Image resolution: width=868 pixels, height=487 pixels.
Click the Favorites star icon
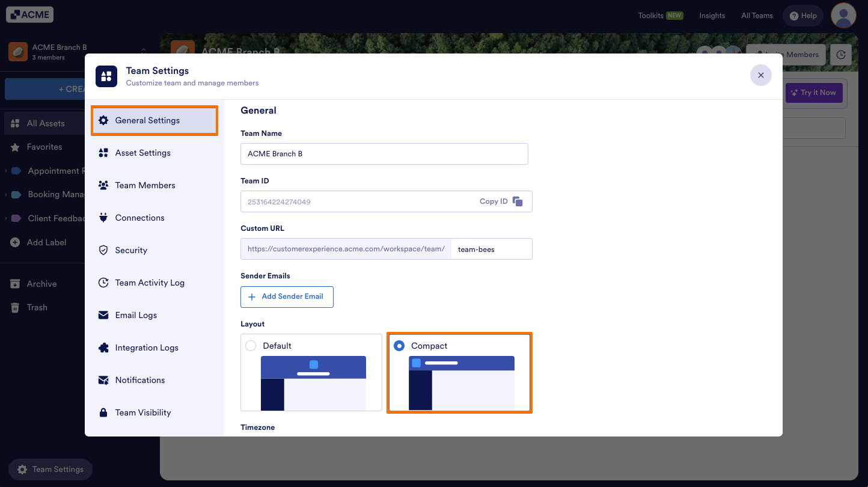(15, 147)
